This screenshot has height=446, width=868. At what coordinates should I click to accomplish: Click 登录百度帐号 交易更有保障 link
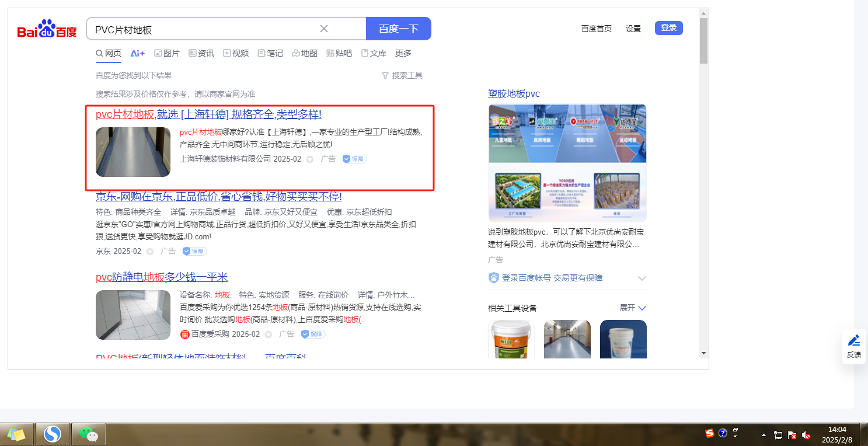coord(552,278)
